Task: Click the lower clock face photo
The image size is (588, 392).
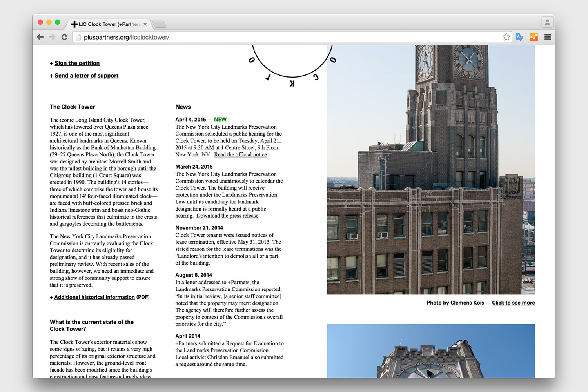Action: (431, 351)
